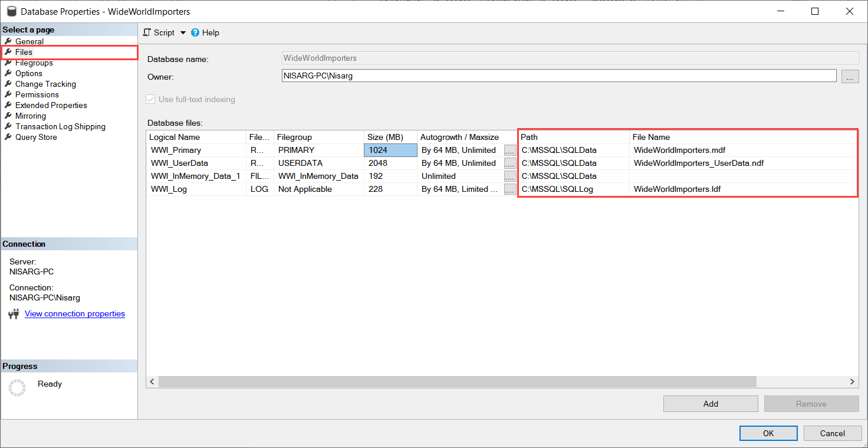
Task: Close the Database Properties window
Action: [850, 11]
